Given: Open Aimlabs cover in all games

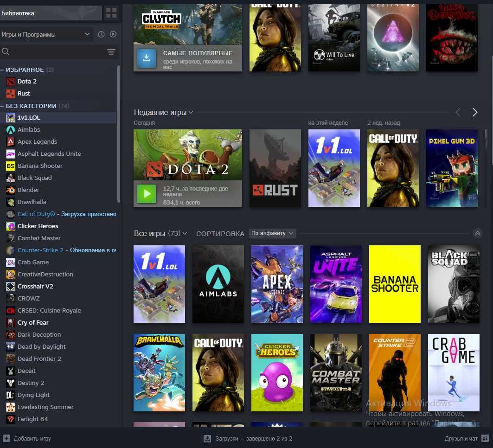Looking at the screenshot, I should click(218, 284).
